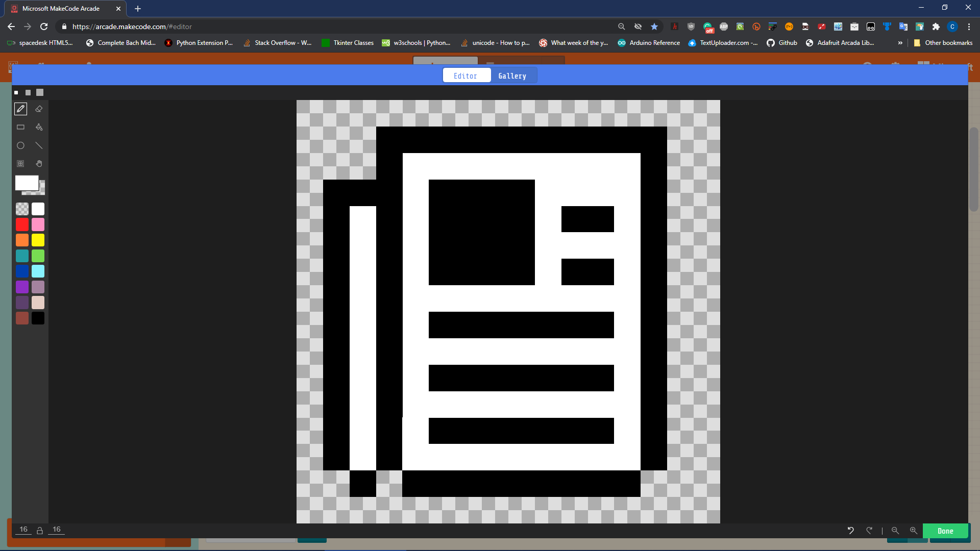Choose the marquee selection tool
Screen dimensions: 980x551
pyautogui.click(x=20, y=164)
